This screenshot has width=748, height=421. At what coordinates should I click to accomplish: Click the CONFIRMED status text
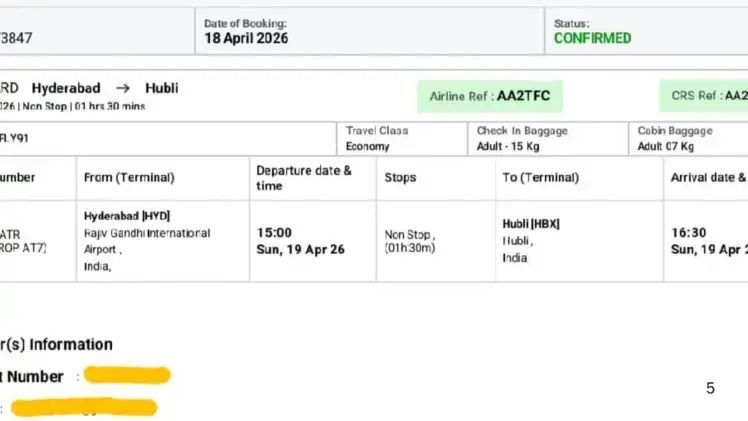(x=593, y=38)
